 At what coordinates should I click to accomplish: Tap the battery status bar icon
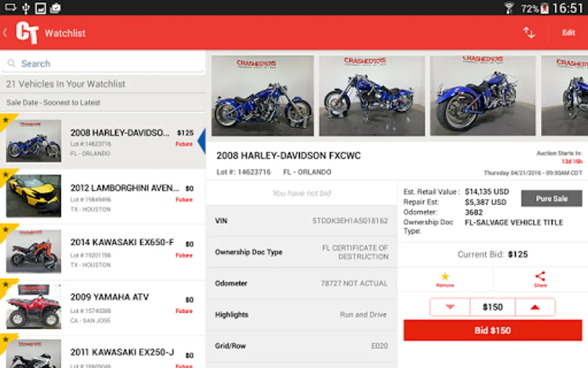pos(545,8)
